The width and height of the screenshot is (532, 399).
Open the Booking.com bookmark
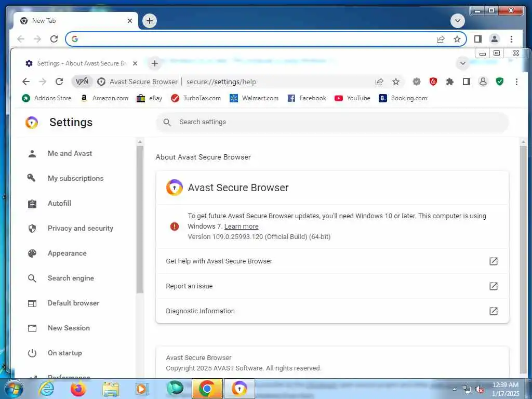click(403, 98)
